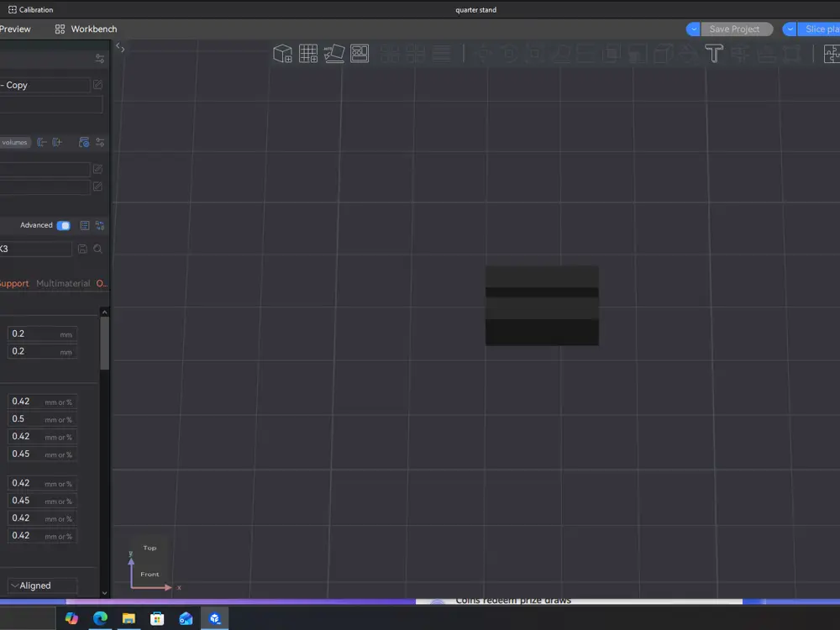This screenshot has height=630, width=840.
Task: Click the save icon beside the K3 preset
Action: pos(82,249)
